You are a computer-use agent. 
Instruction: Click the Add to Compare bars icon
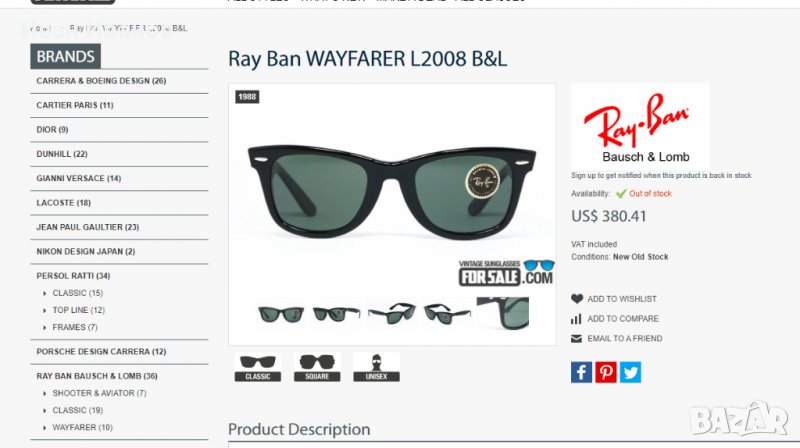coord(577,319)
